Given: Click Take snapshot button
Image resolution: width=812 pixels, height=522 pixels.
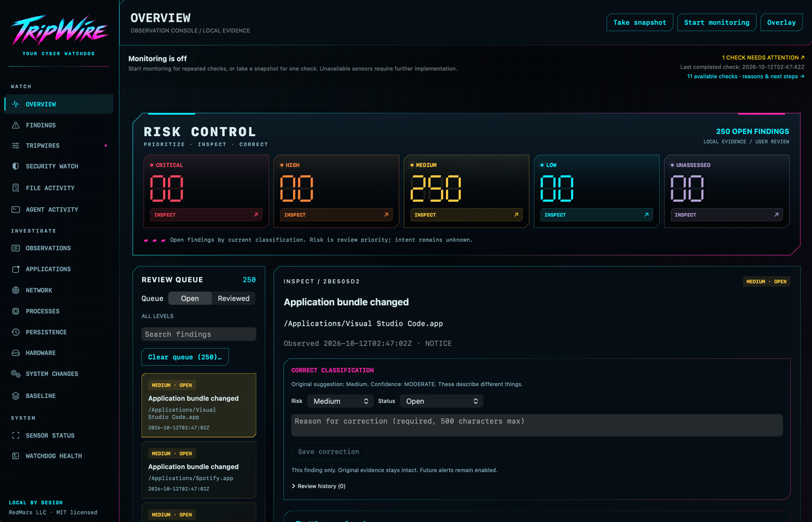Looking at the screenshot, I should 639,22.
